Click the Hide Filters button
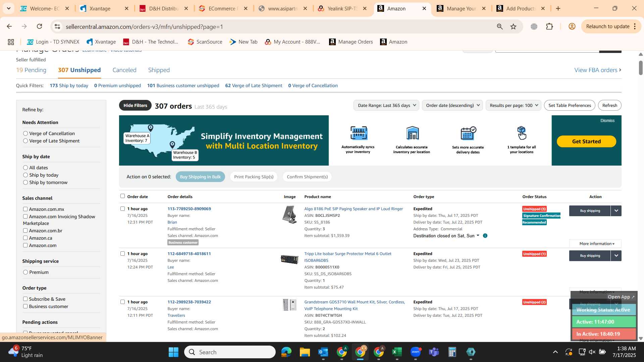 click(x=135, y=105)
